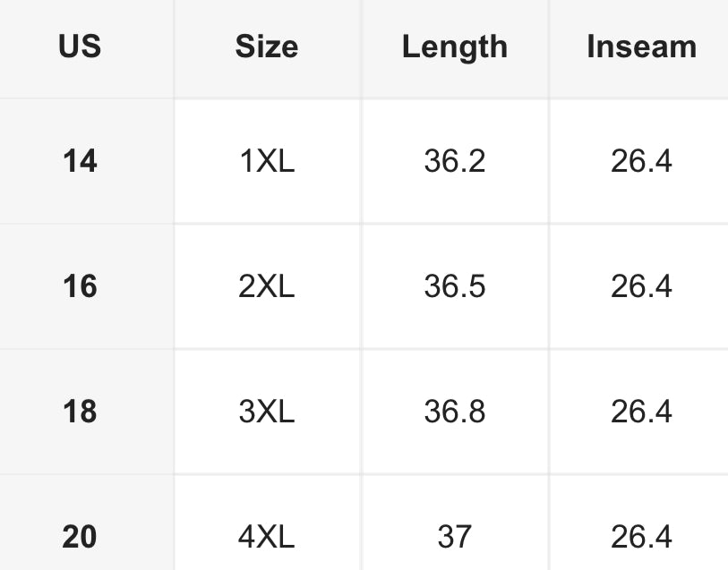Click the inseam value for 2XL
Image resolution: width=728 pixels, height=570 pixels.
tap(641, 286)
